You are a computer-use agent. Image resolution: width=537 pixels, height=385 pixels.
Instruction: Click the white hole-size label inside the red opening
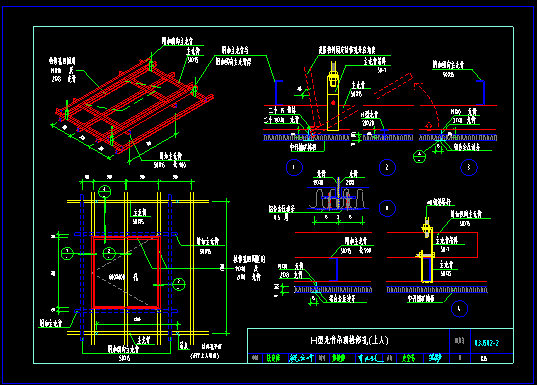point(123,277)
